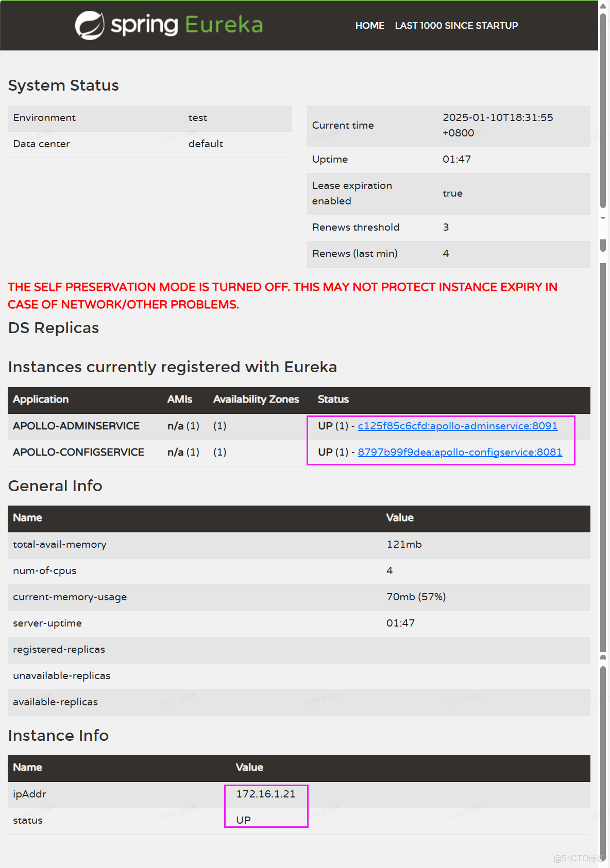Select the lease expiration value 'true'
The image size is (610, 868).
point(452,194)
